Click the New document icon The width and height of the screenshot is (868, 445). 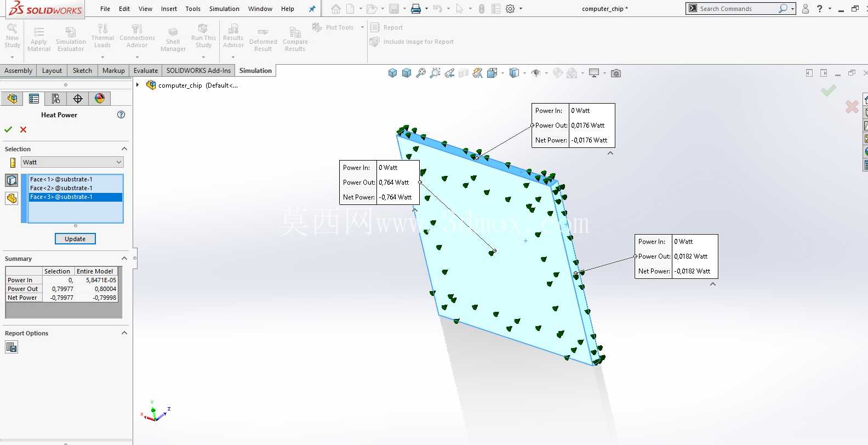tap(350, 9)
